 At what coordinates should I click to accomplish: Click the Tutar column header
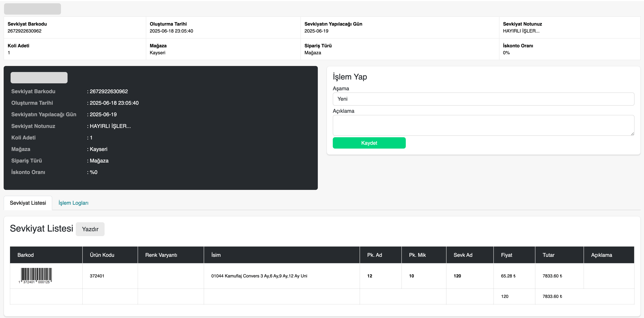549,255
